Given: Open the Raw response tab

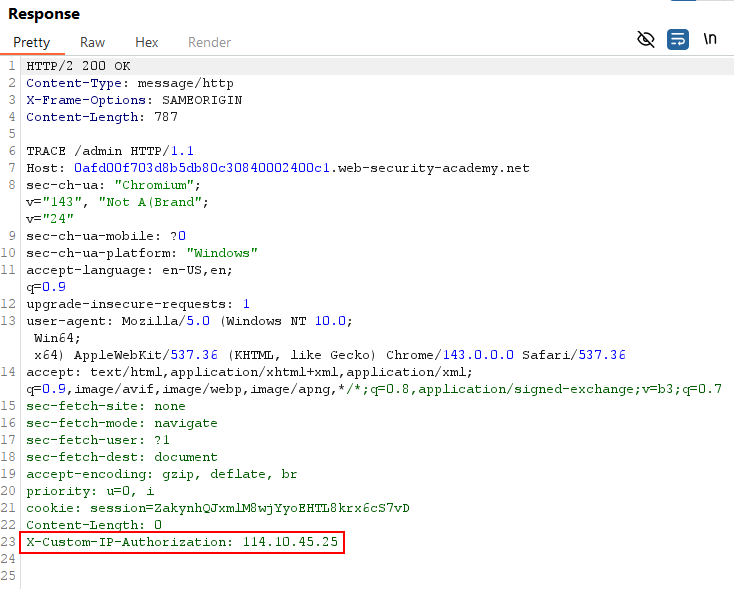Looking at the screenshot, I should 92,42.
